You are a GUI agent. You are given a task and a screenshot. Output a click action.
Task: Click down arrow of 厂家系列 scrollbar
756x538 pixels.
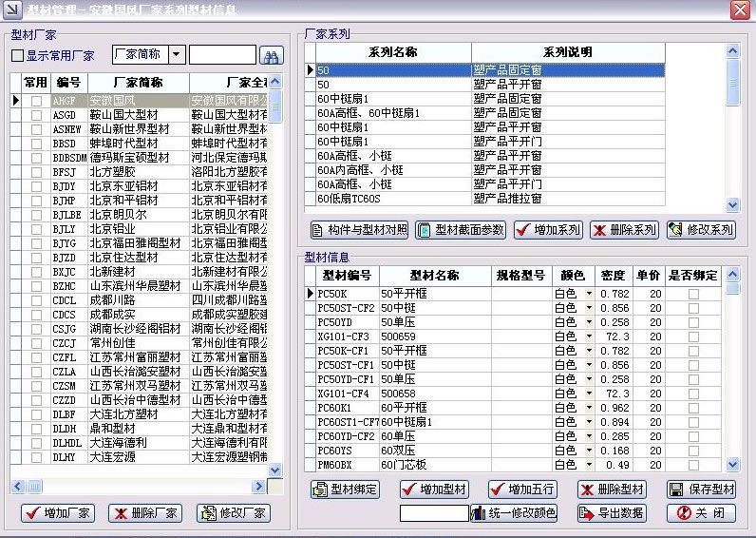(732, 205)
